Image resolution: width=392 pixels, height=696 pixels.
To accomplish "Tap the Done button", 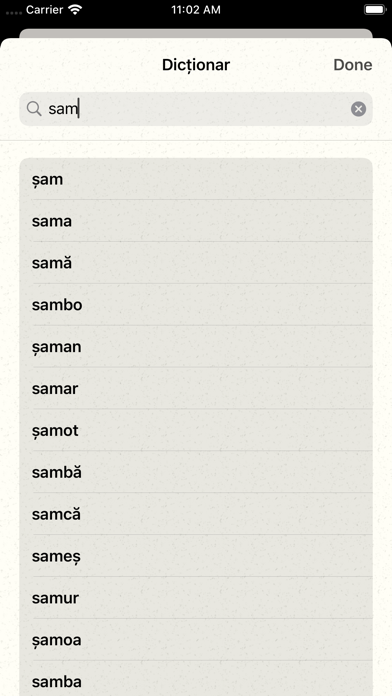I will tap(352, 65).
